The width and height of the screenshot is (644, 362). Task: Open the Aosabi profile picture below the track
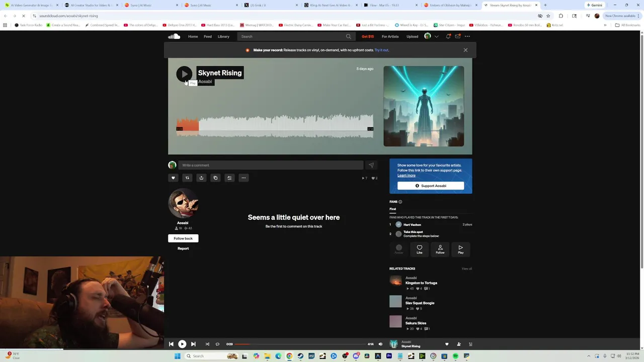click(x=183, y=204)
